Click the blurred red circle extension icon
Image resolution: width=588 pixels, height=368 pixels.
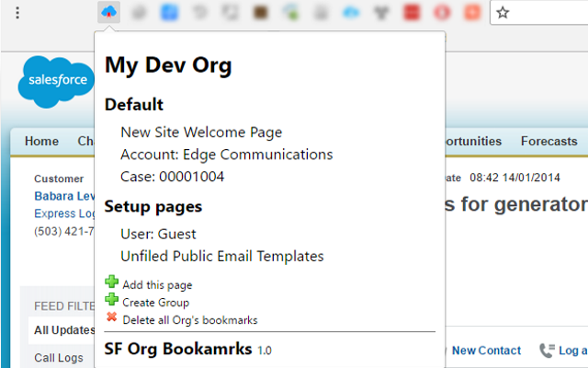click(442, 12)
